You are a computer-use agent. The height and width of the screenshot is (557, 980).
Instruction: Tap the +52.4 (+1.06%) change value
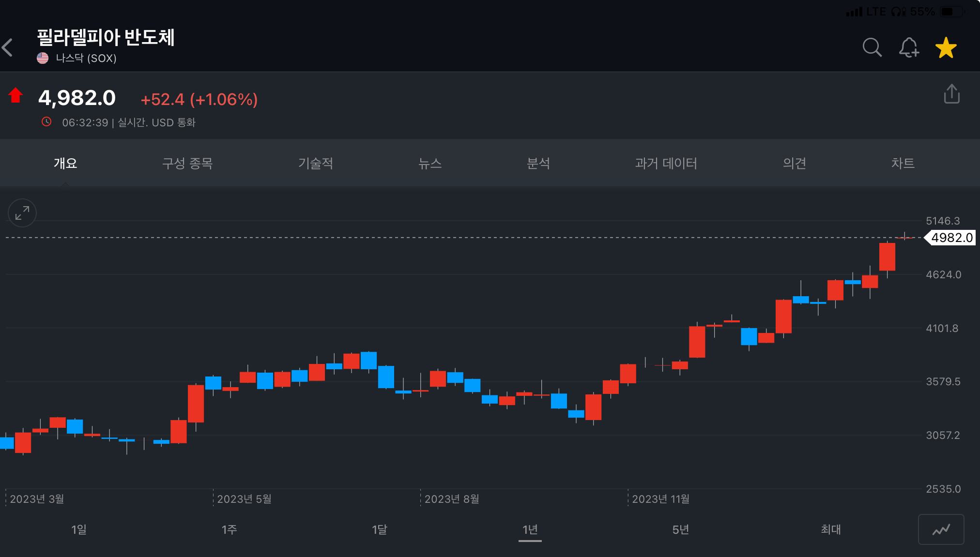(x=199, y=99)
